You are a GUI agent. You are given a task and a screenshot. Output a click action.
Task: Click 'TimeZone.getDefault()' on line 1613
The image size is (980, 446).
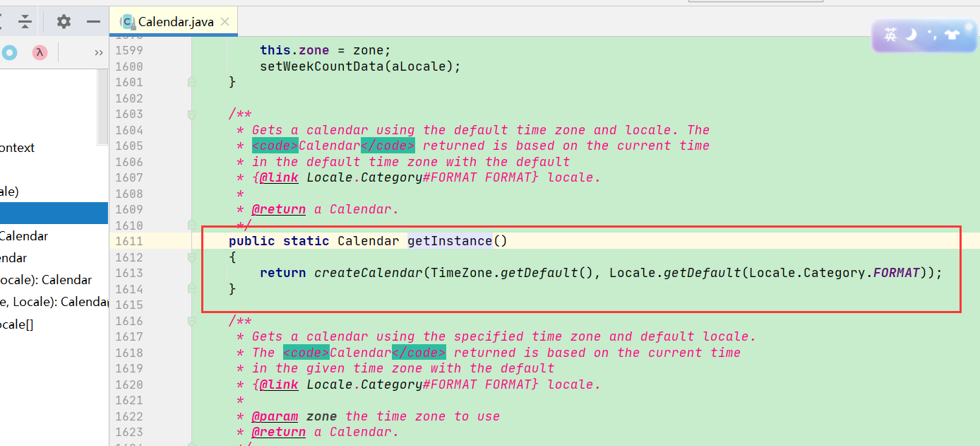512,273
